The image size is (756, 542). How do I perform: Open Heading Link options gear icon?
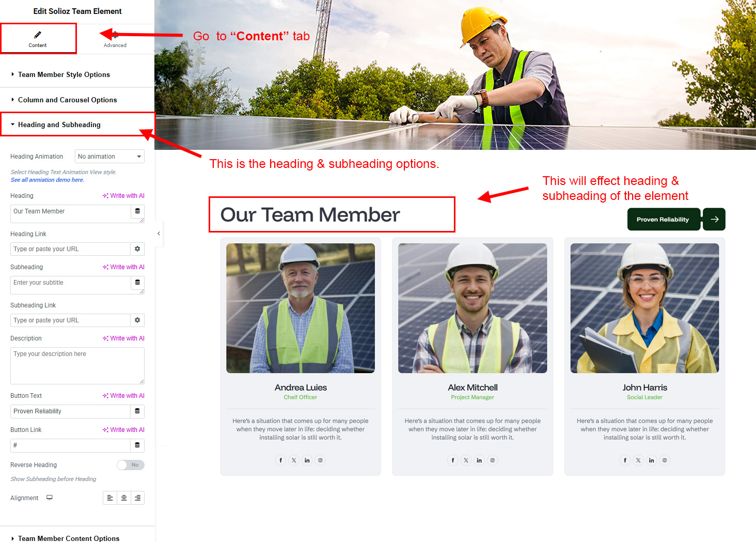(x=137, y=249)
